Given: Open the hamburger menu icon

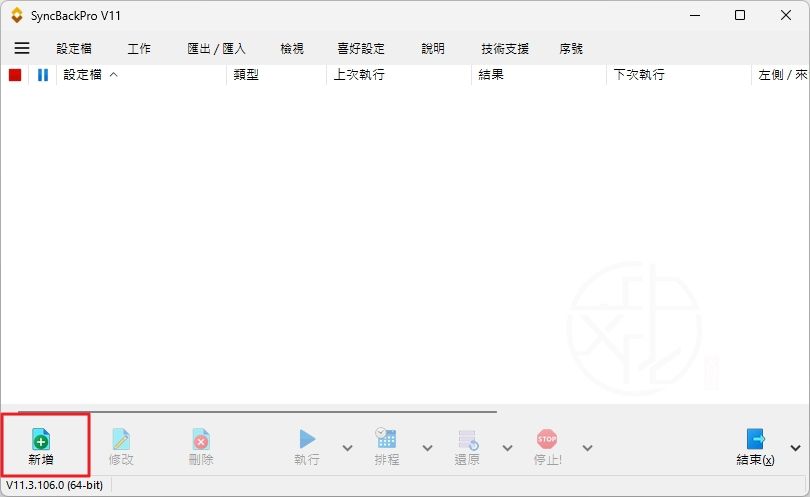Looking at the screenshot, I should tap(22, 48).
